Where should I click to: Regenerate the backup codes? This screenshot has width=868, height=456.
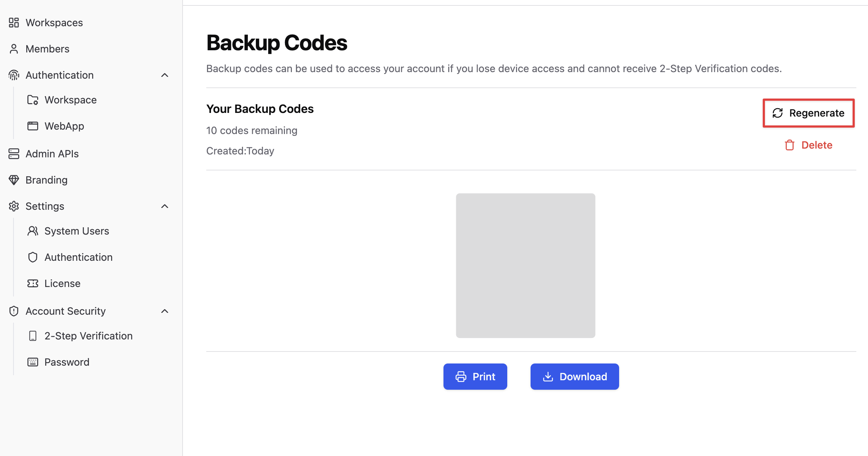tap(809, 113)
